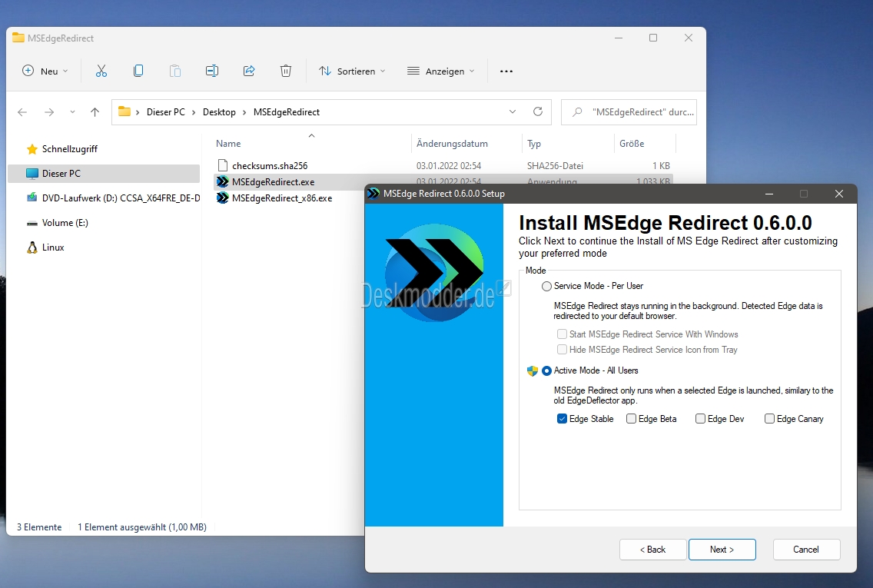873x588 pixels.
Task: Click Dieser PC in the breadcrumb path
Action: click(x=166, y=112)
